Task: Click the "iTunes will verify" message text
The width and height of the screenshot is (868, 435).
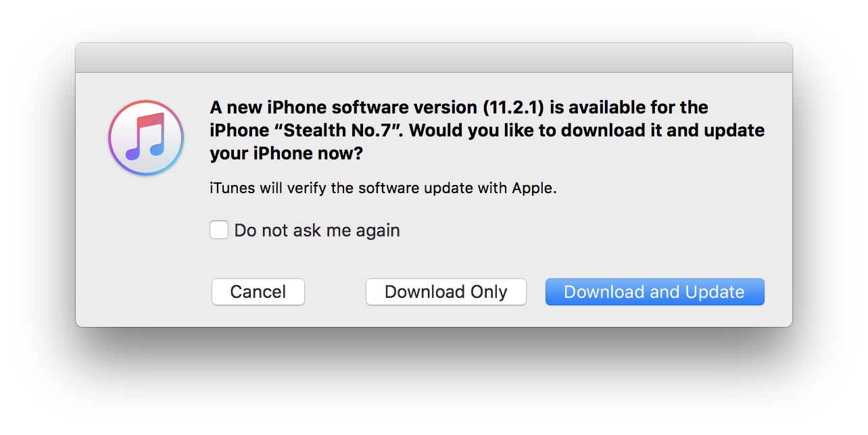Action: pyautogui.click(x=383, y=188)
